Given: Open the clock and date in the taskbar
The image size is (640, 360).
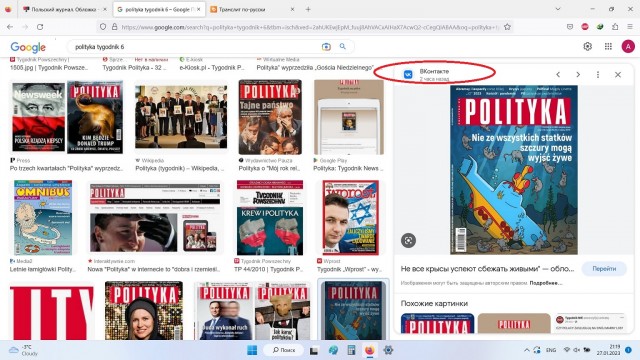Looking at the screenshot, I should (x=608, y=350).
